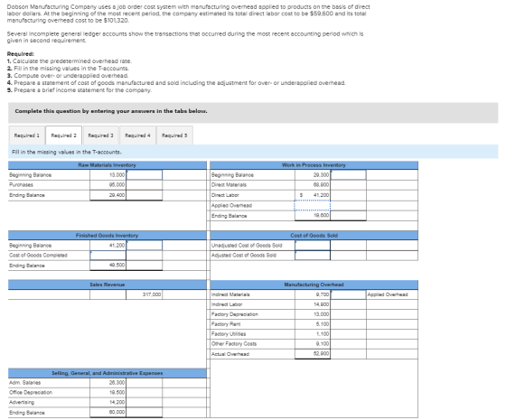506x420 pixels.
Task: Click the Purchases value 95,000
Action: click(108, 185)
